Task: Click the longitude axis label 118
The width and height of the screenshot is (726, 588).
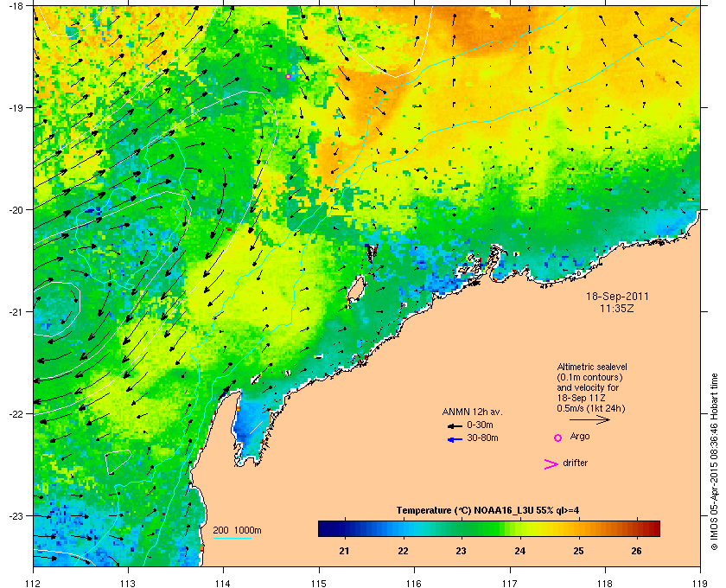Action: [x=605, y=583]
